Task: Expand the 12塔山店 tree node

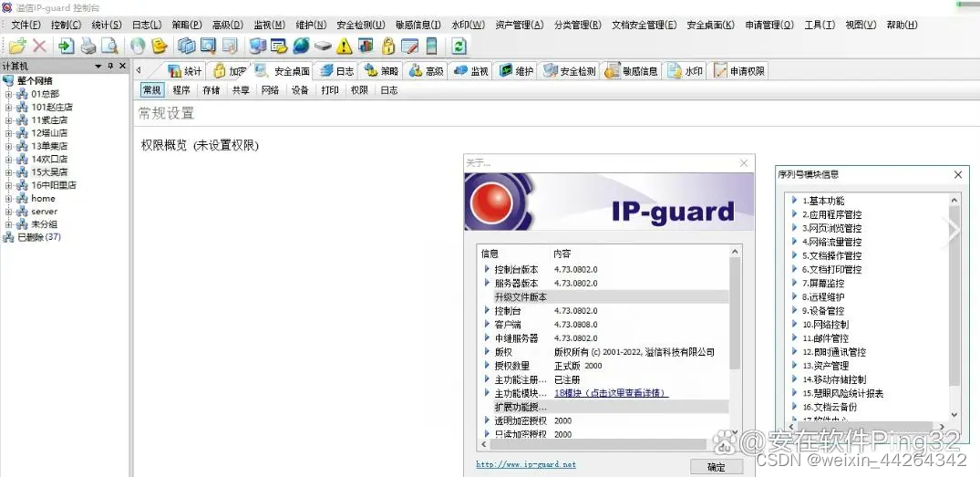Action: (x=8, y=133)
